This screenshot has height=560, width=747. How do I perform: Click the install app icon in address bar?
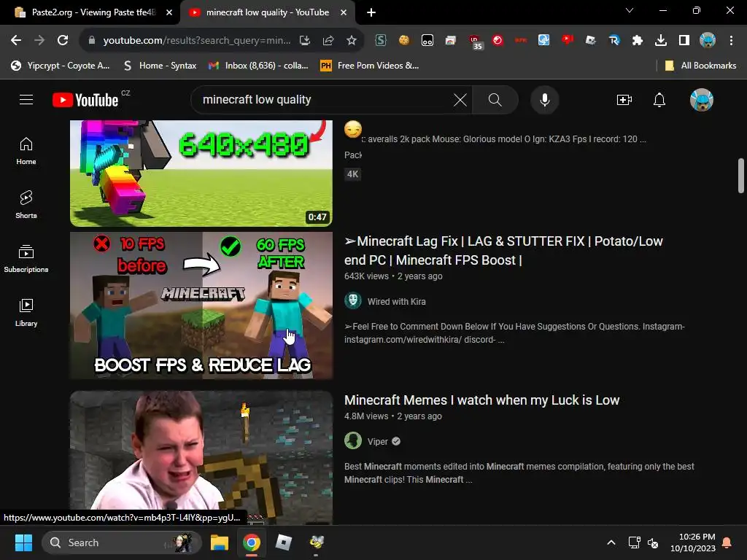click(305, 41)
